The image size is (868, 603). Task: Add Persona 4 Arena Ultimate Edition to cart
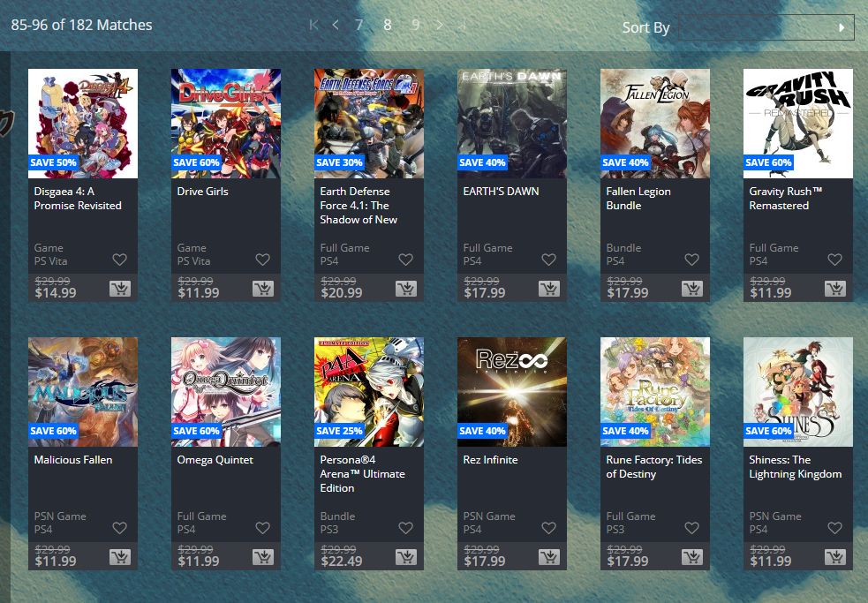(406, 557)
